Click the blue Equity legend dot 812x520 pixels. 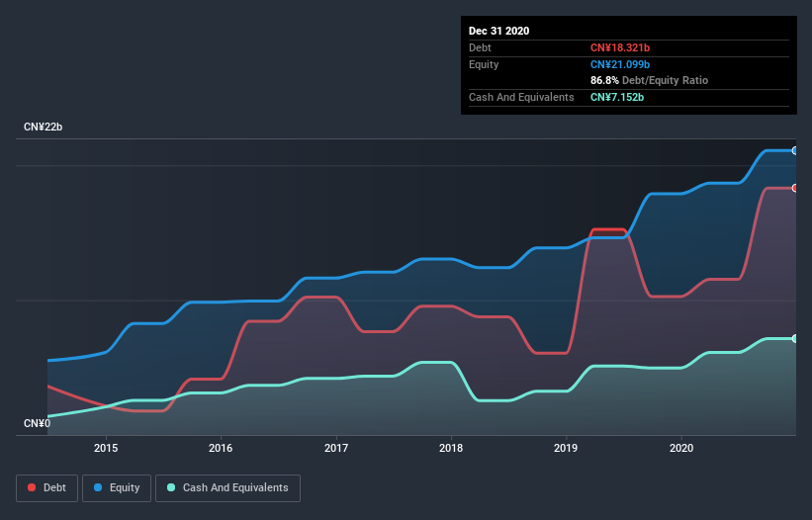point(98,487)
